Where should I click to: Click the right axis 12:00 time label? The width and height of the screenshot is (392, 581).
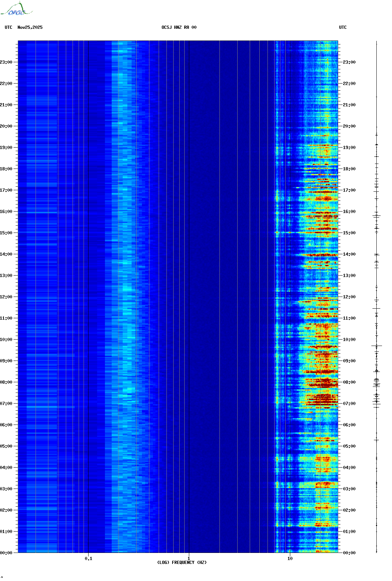[349, 297]
